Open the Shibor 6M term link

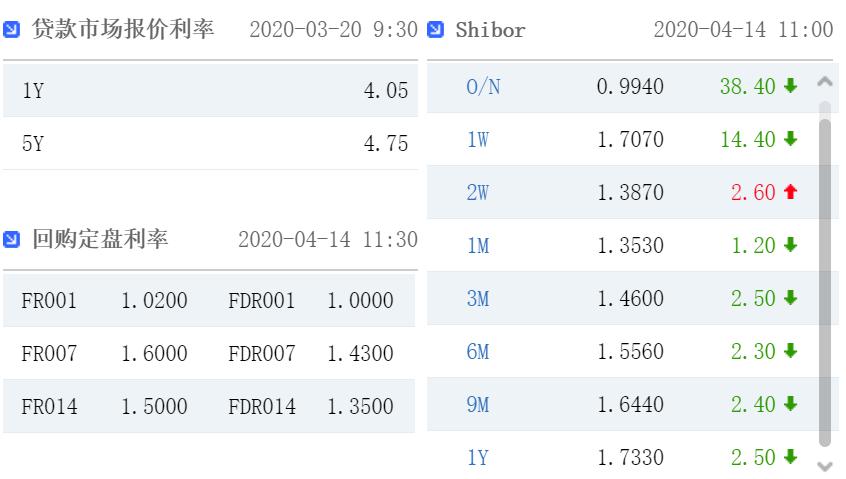click(x=478, y=352)
